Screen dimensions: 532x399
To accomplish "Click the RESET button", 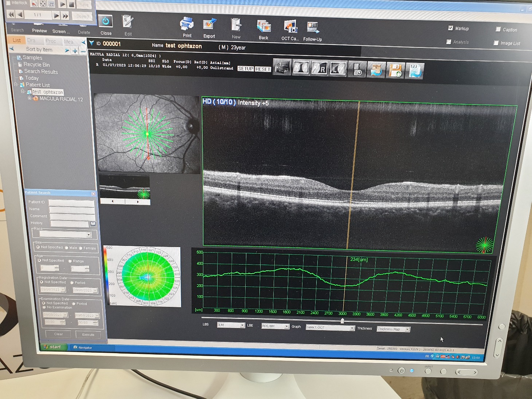I will click(x=263, y=69).
